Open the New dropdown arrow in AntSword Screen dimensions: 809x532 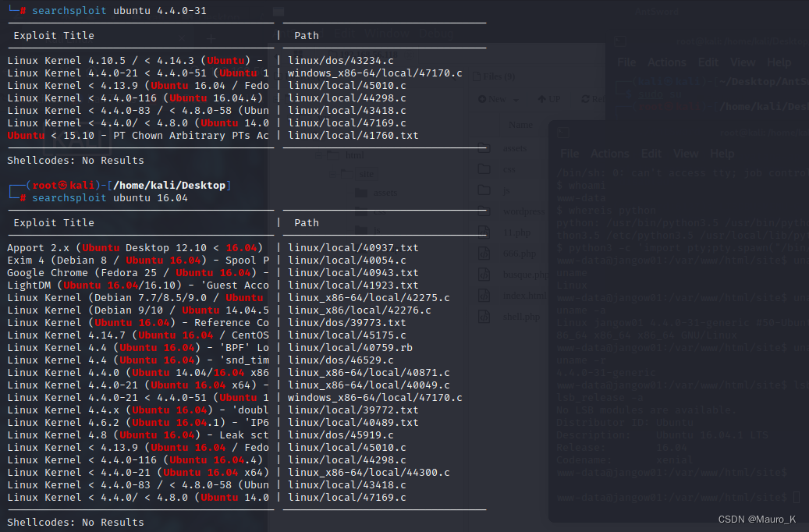516,99
